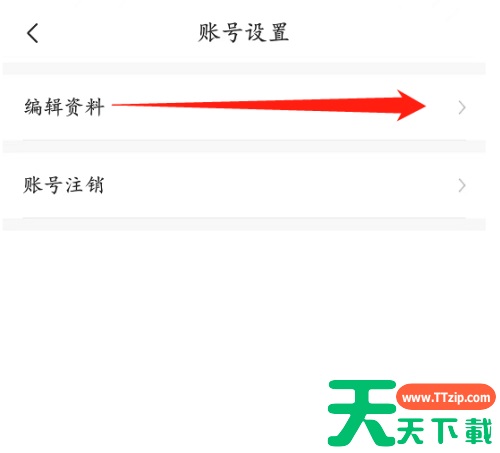
Task: Click the 账号注销 label text
Action: (x=63, y=185)
